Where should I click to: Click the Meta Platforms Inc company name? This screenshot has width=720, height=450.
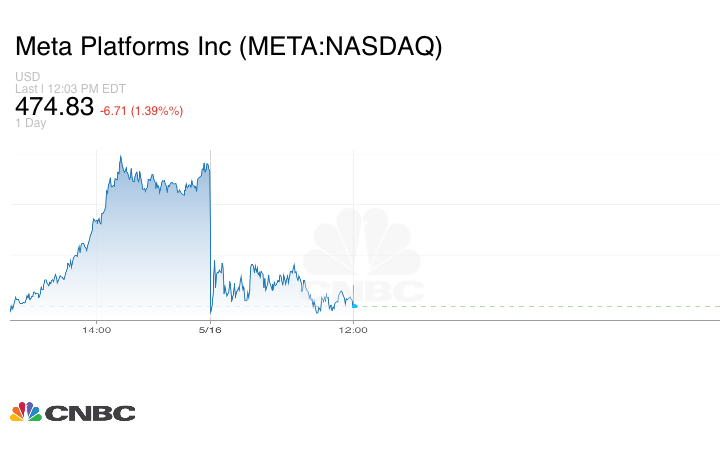point(123,47)
